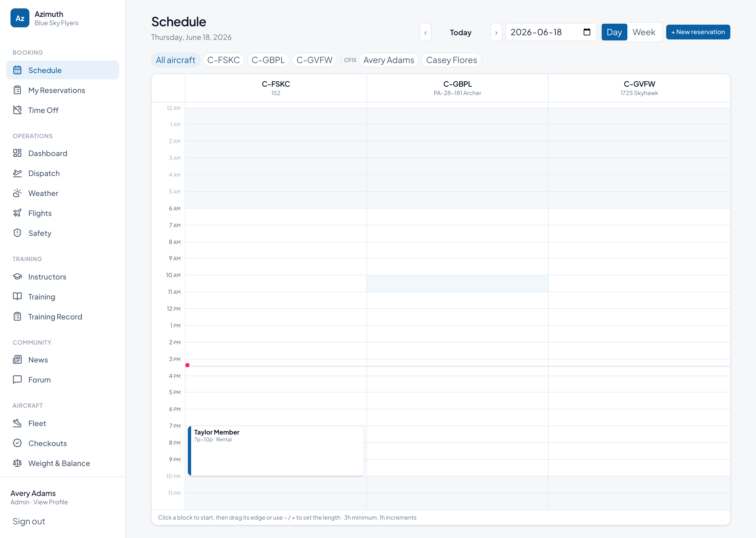756x538 pixels.
Task: Click the 2026-06-18 date field
Action: point(551,32)
